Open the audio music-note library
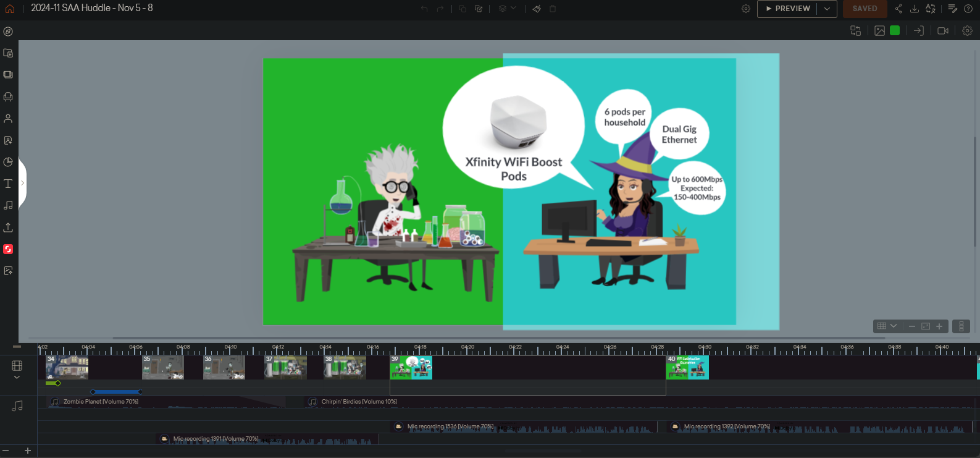The image size is (980, 458). (x=8, y=205)
